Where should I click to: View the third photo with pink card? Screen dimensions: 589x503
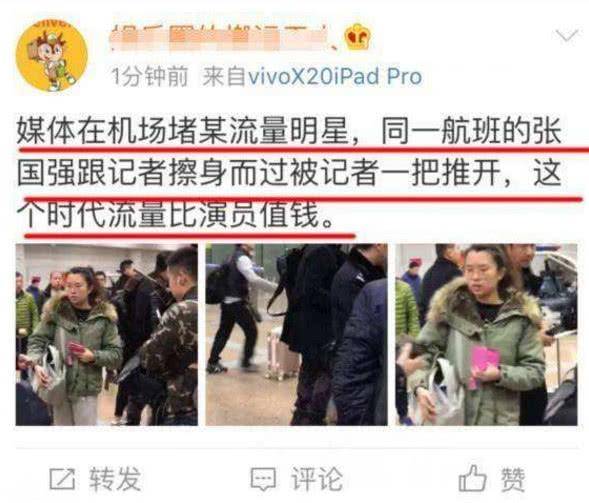point(486,334)
